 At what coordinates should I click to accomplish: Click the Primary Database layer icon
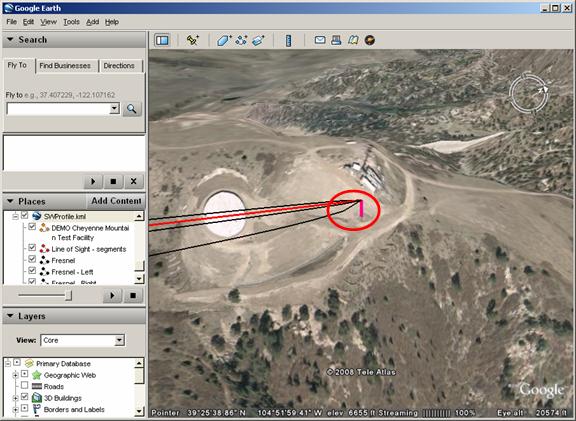(29, 364)
